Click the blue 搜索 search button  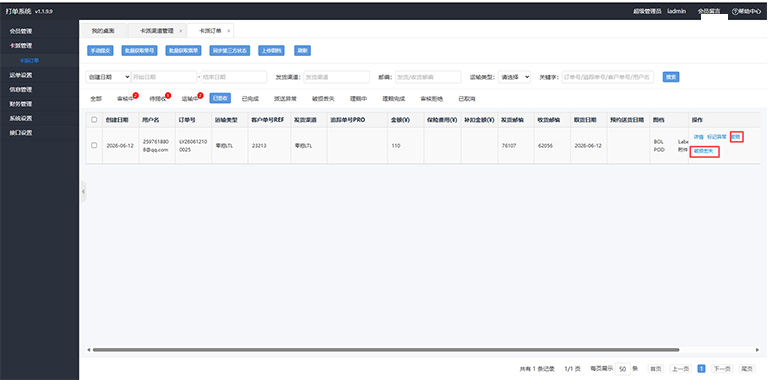click(671, 77)
